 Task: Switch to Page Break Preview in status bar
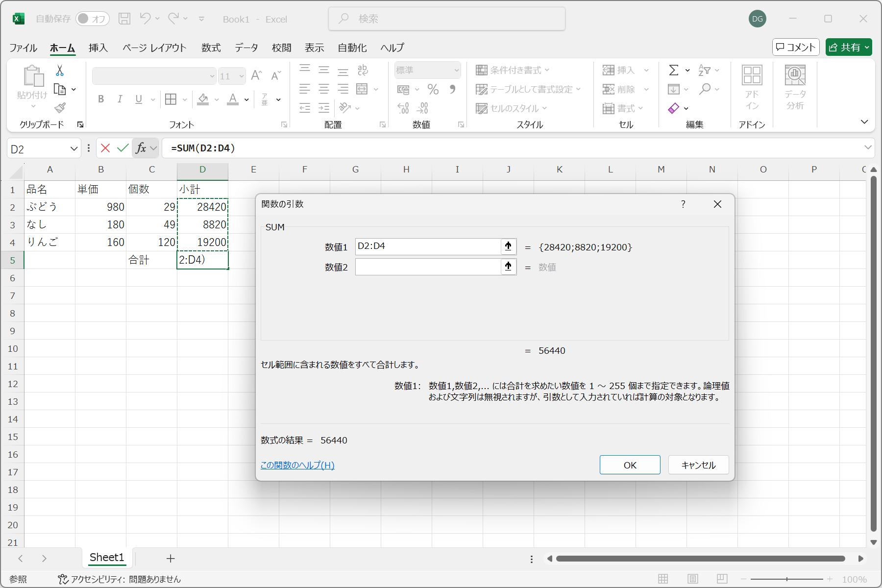pos(722,579)
